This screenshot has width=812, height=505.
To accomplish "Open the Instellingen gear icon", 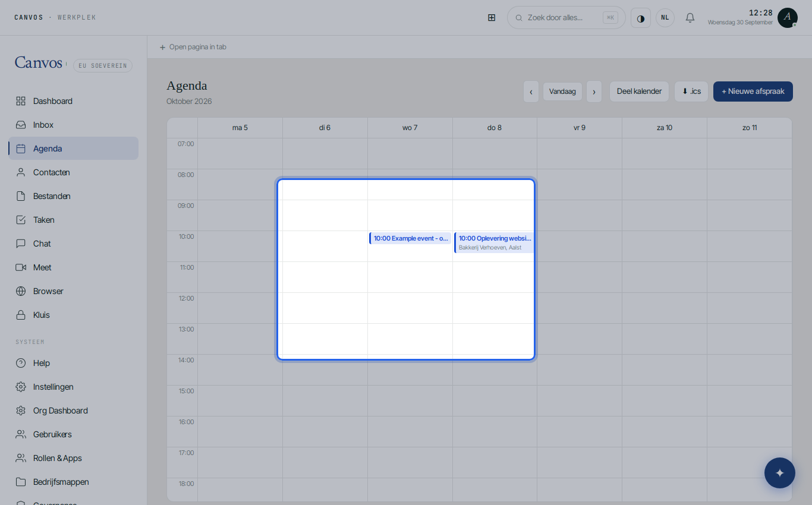I will tap(21, 387).
